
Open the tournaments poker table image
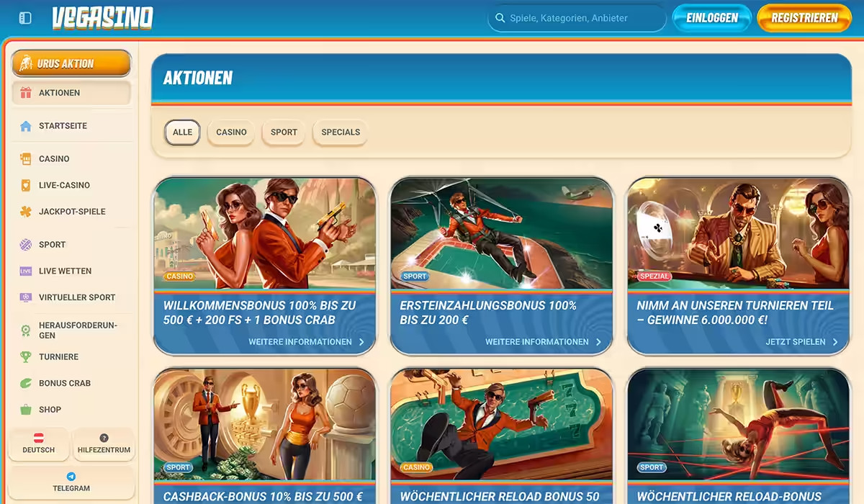pos(739,233)
